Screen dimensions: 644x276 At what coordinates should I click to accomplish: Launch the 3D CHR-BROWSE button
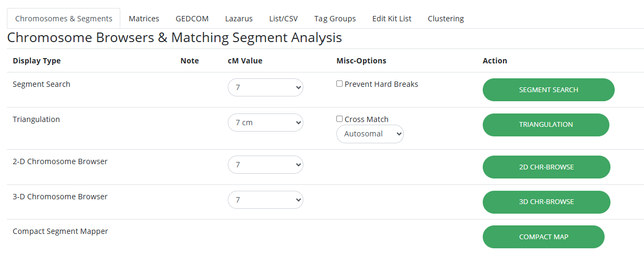coord(547,202)
